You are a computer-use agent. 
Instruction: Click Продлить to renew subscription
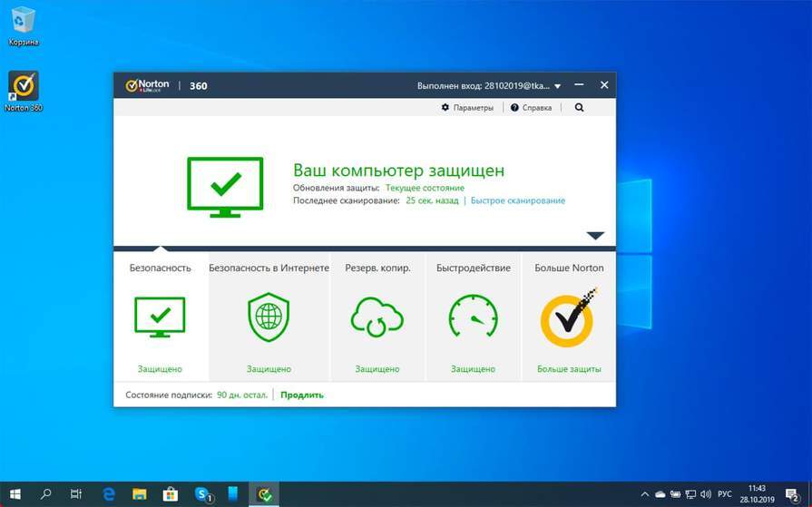click(301, 395)
